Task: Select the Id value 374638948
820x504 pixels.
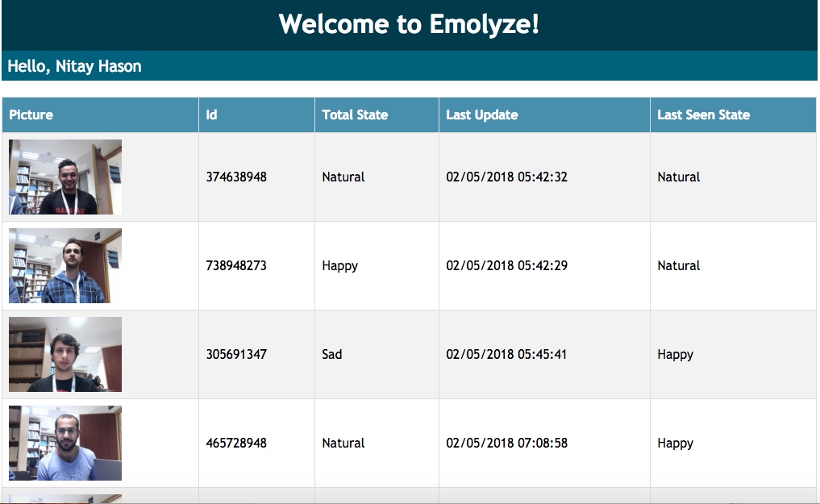Action: pos(236,177)
